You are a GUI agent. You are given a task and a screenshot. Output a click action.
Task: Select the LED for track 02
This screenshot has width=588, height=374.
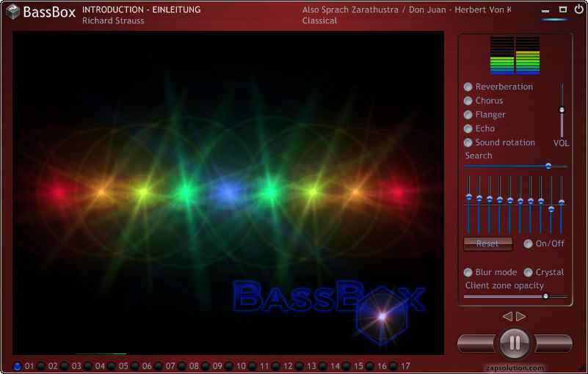(41, 366)
